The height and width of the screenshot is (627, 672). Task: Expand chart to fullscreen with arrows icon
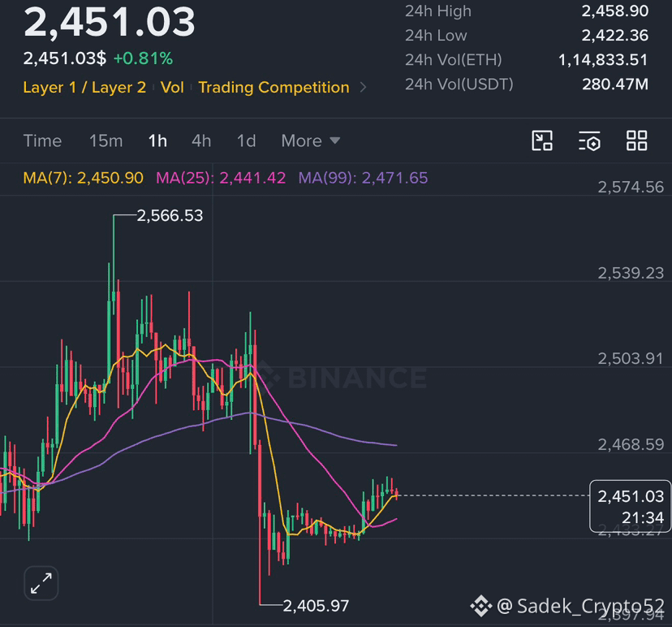[x=41, y=583]
